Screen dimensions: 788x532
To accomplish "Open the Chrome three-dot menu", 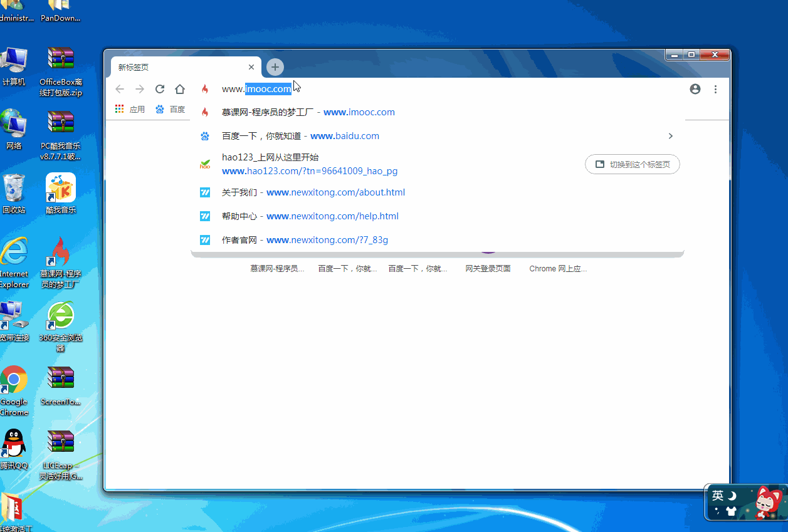I will click(x=715, y=89).
